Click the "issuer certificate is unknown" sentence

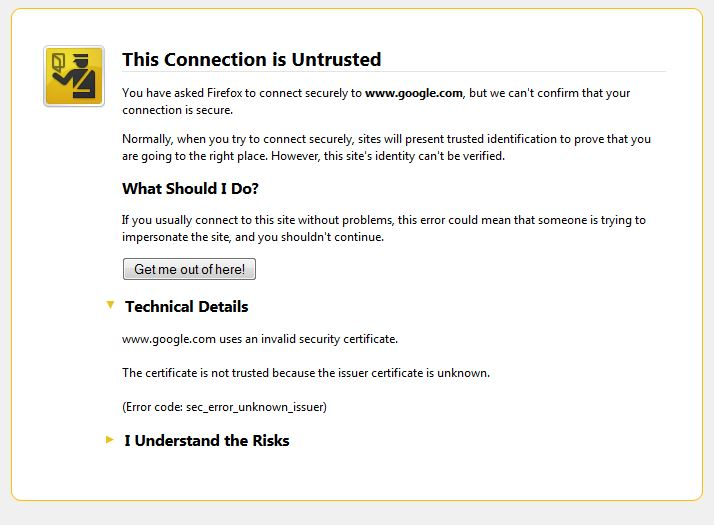[305, 373]
